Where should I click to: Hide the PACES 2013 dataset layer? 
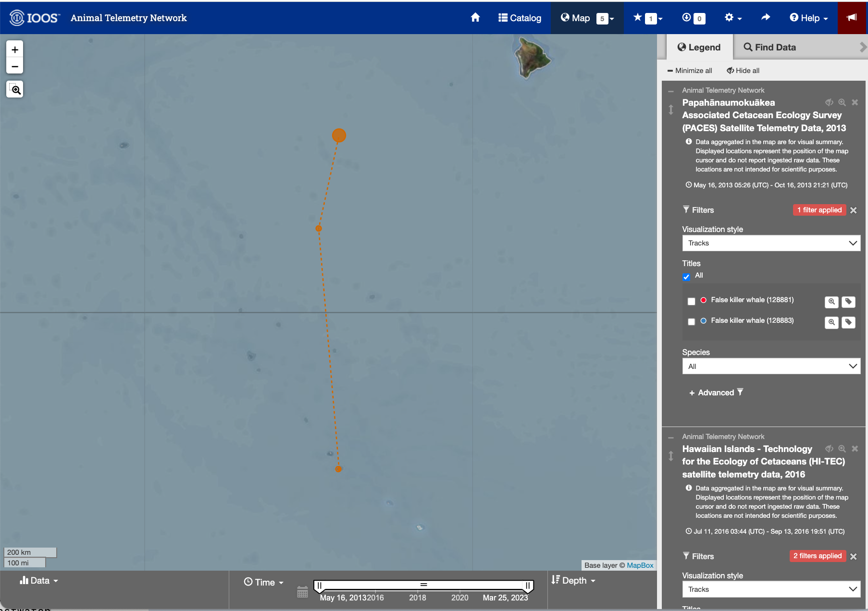[829, 102]
